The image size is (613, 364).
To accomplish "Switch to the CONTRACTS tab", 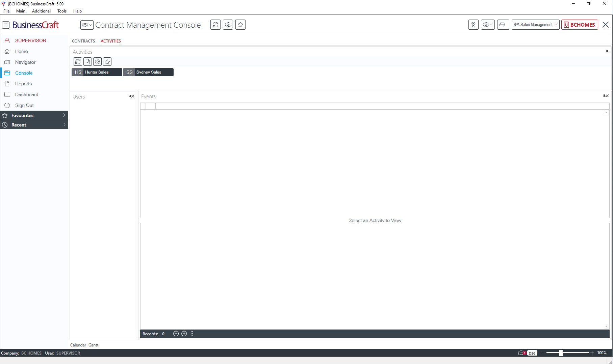I will coord(83,41).
